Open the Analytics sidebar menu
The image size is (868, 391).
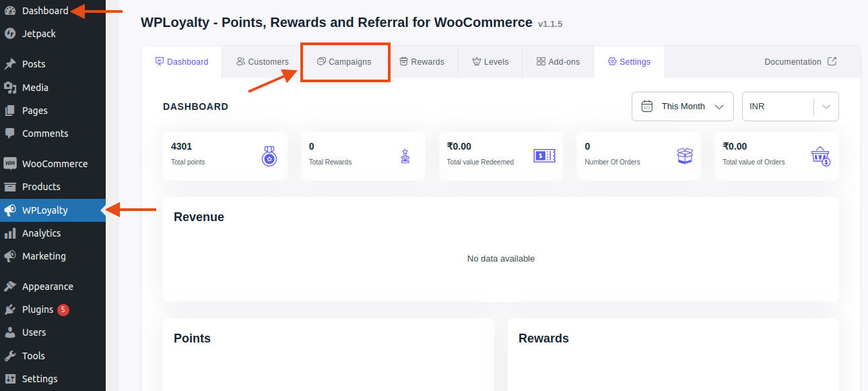coord(53,233)
